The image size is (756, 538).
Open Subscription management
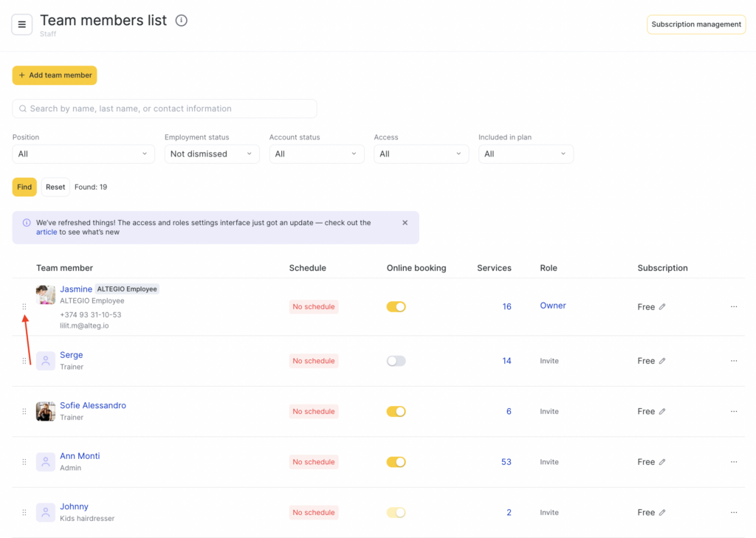pyautogui.click(x=696, y=24)
